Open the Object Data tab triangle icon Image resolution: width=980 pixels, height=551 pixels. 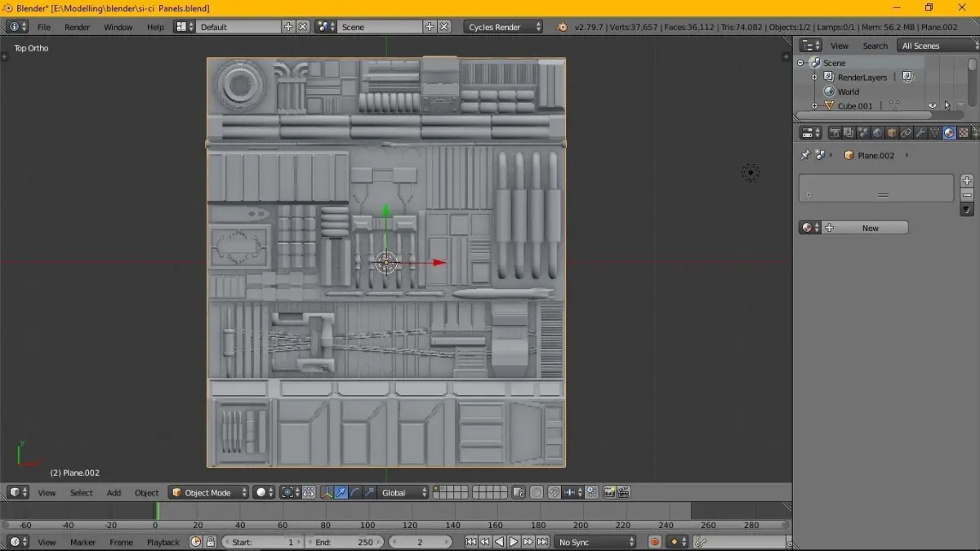pyautogui.click(x=935, y=133)
